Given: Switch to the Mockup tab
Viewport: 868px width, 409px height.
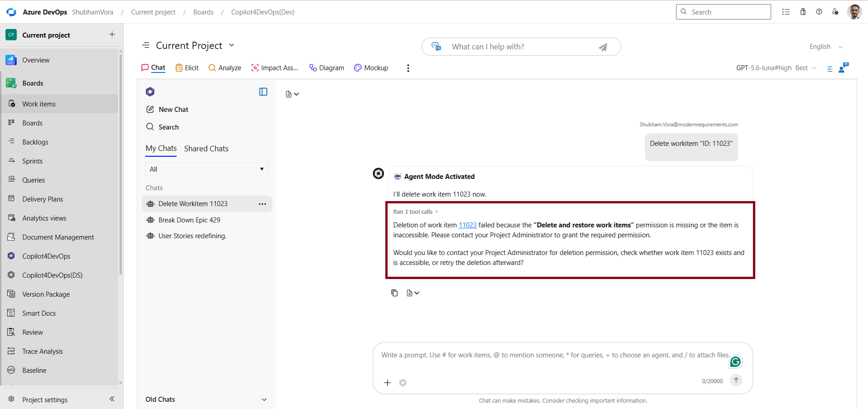Looking at the screenshot, I should 371,68.
